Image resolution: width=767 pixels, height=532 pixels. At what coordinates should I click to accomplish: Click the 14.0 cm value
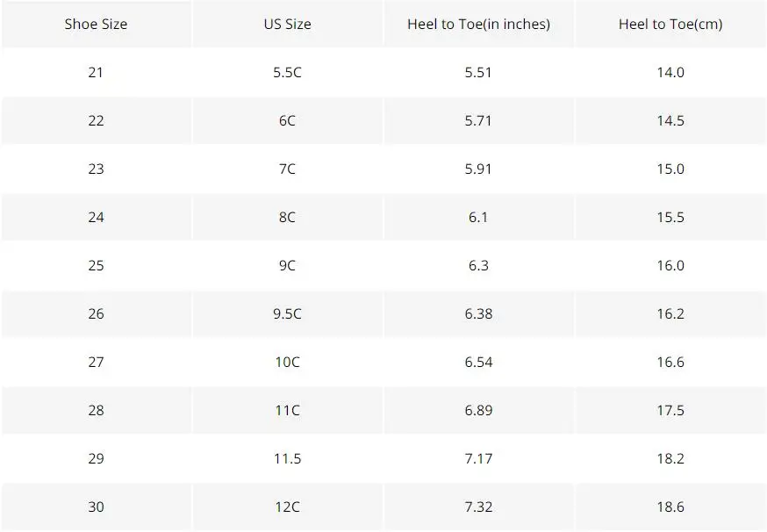coord(670,73)
